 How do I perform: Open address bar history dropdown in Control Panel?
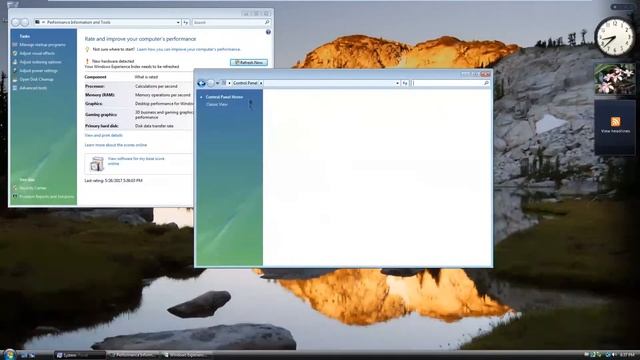coord(397,83)
